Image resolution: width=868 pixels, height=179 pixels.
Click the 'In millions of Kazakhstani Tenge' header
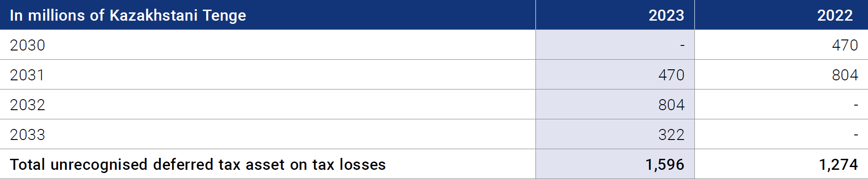[x=128, y=16]
